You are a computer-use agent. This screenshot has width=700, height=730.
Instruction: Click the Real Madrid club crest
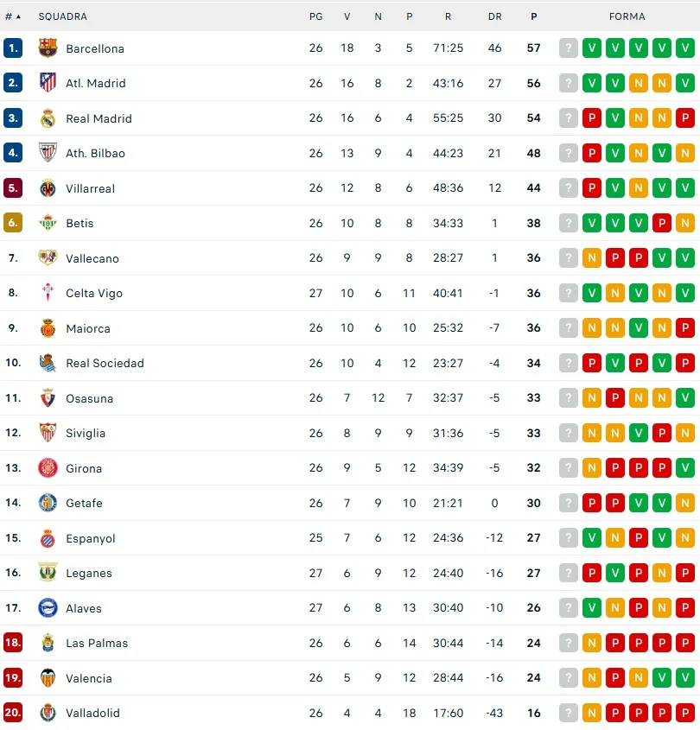pos(48,118)
